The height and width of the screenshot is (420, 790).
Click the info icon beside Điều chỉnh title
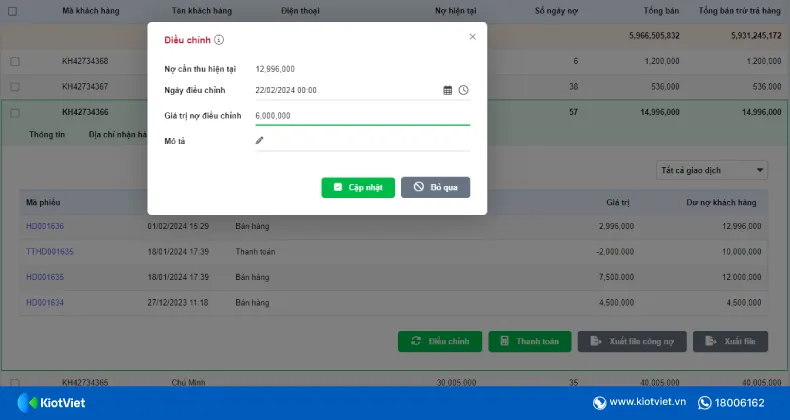[219, 40]
